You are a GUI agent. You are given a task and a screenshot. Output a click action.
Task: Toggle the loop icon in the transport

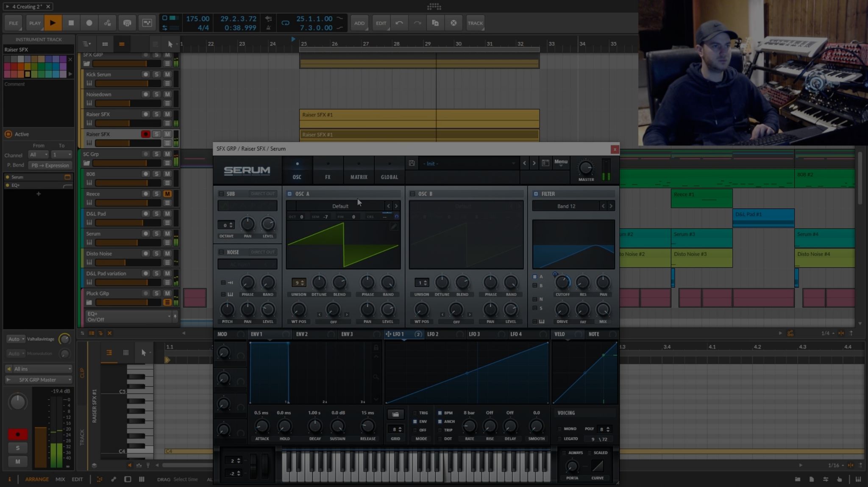click(285, 23)
